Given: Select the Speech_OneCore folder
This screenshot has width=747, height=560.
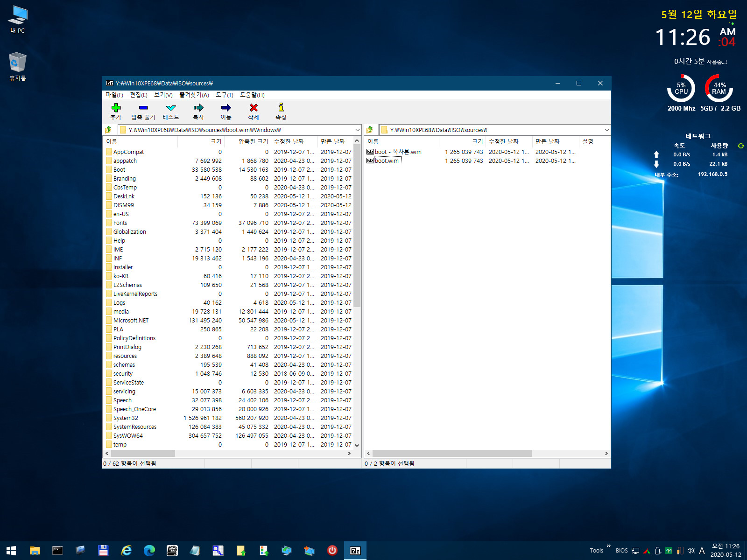Looking at the screenshot, I should pos(134,409).
